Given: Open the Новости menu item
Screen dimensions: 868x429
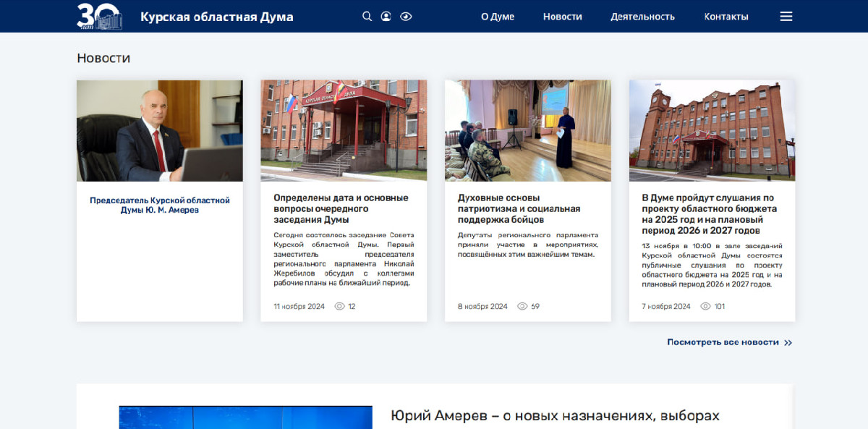Looking at the screenshot, I should point(563,17).
